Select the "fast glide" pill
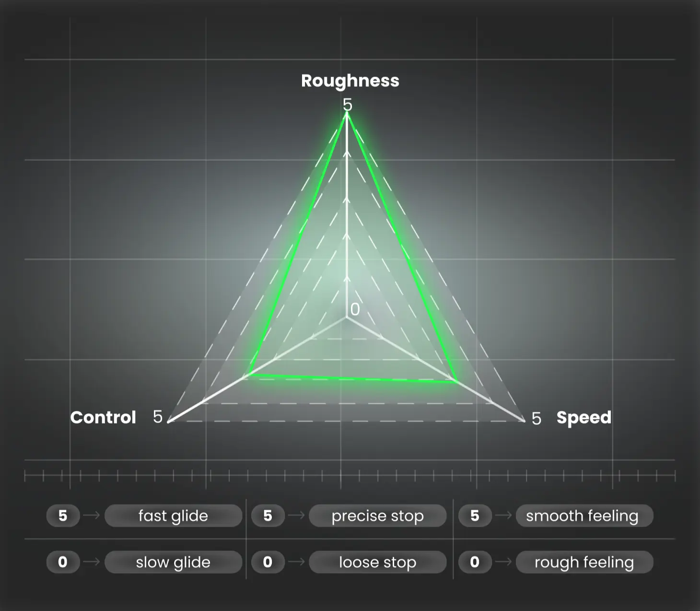700x611 pixels. (173, 516)
